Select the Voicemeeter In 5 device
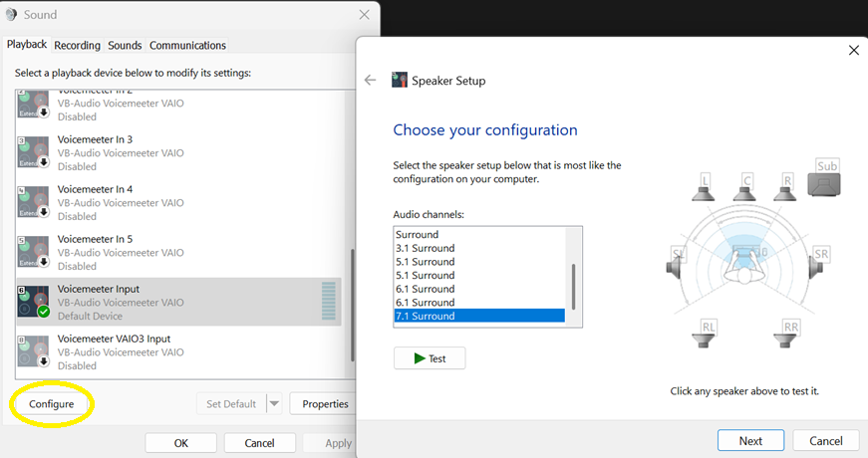 pos(179,252)
